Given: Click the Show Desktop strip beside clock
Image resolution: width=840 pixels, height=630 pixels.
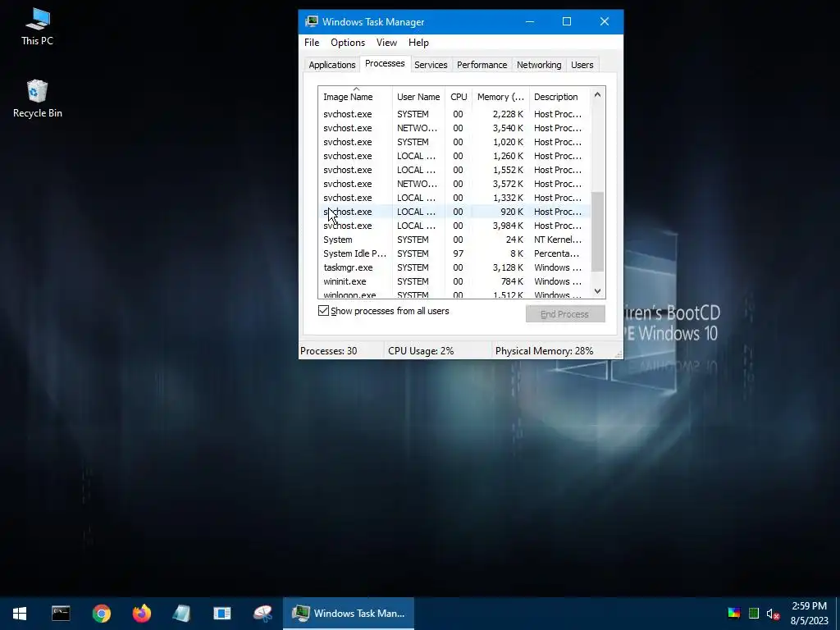Looking at the screenshot, I should coord(838,614).
